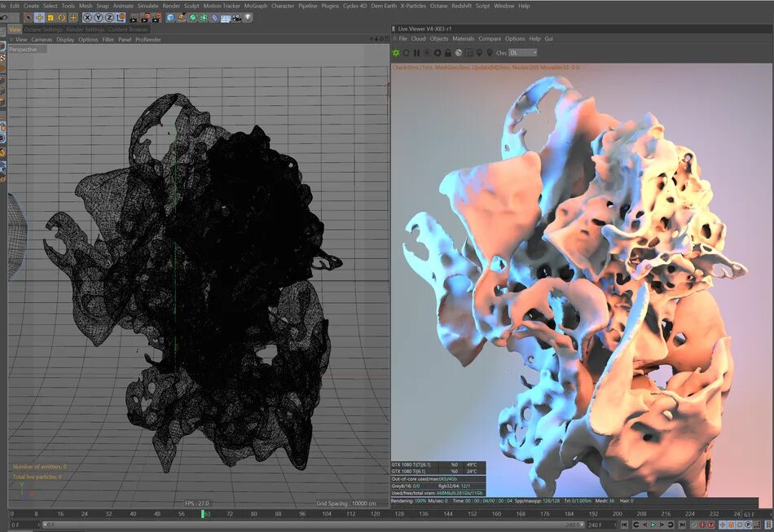The width and height of the screenshot is (774, 532).
Task: Click the Octane send scene gear icon
Action: point(397,53)
